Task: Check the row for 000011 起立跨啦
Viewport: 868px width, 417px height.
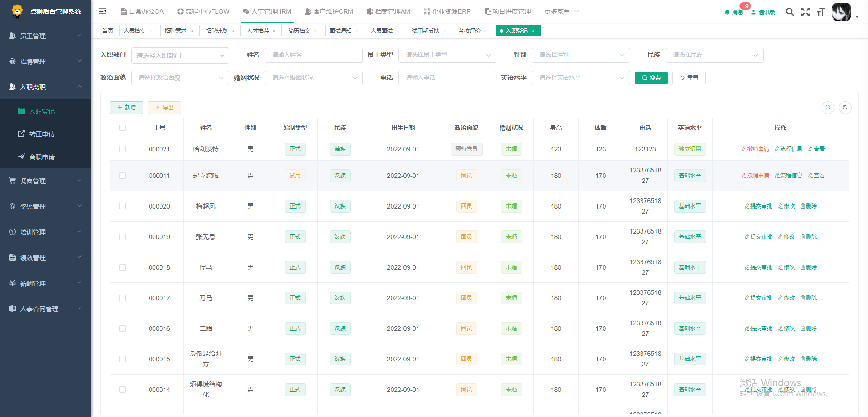Action: coord(123,176)
